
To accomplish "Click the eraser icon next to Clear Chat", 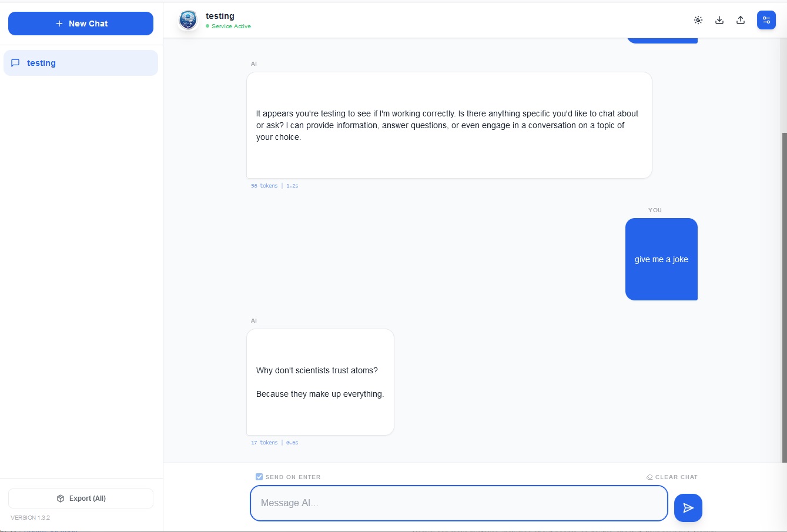I will (649, 477).
